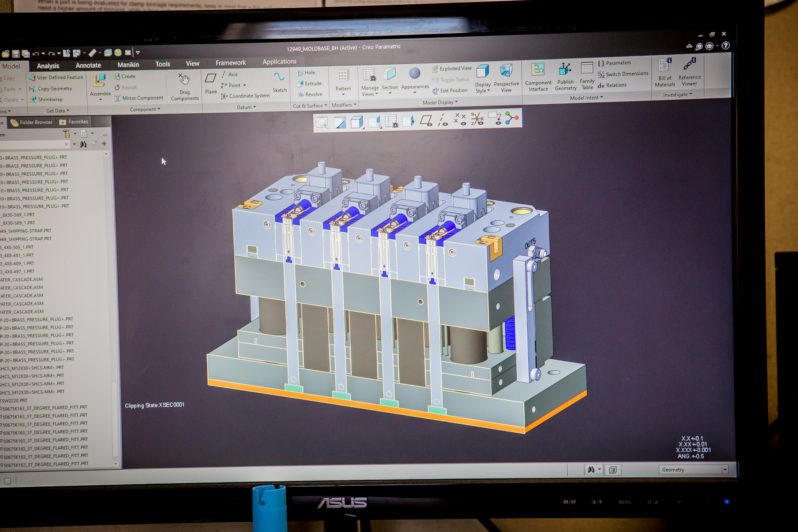Select TSW2220.PRT in model tree
798x532 pixels.
(14, 400)
